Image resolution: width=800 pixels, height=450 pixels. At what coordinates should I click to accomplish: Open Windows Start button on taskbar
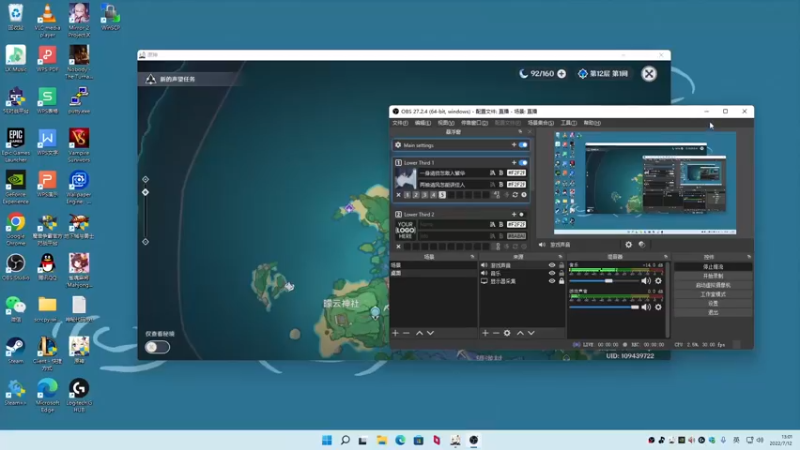(327, 440)
